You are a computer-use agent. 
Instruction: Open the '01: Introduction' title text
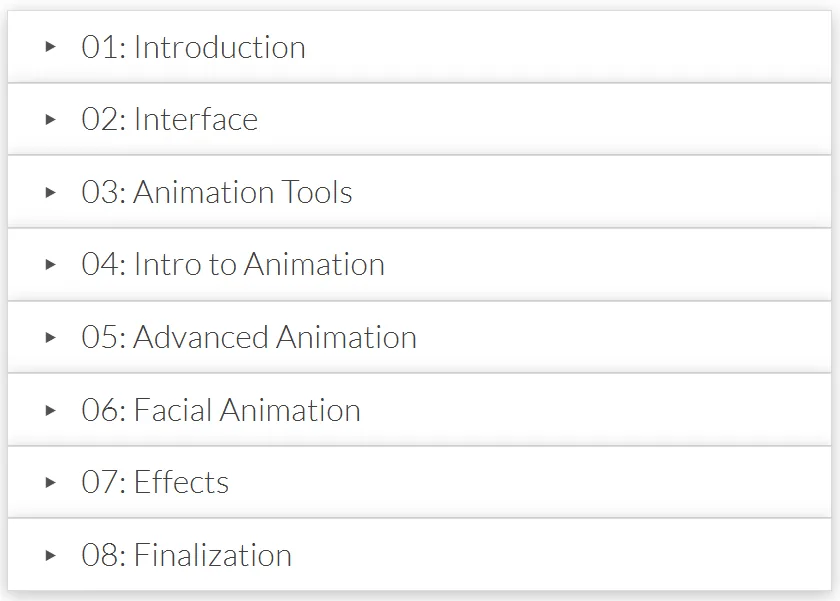[x=193, y=47]
